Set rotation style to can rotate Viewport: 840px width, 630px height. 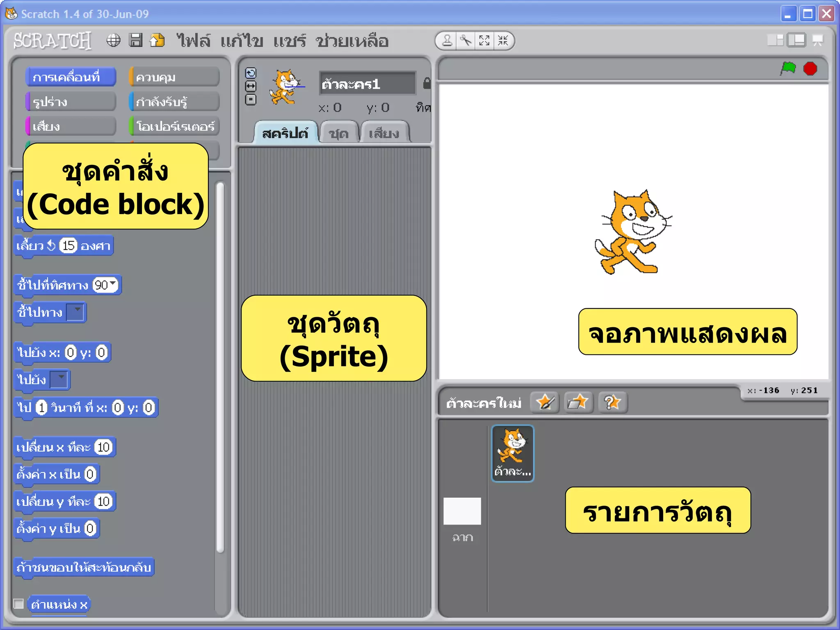251,73
